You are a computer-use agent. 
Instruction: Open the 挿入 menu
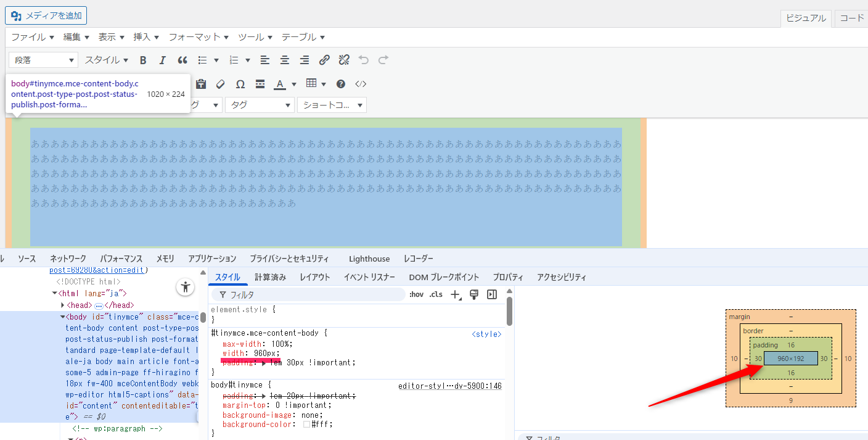tap(147, 37)
